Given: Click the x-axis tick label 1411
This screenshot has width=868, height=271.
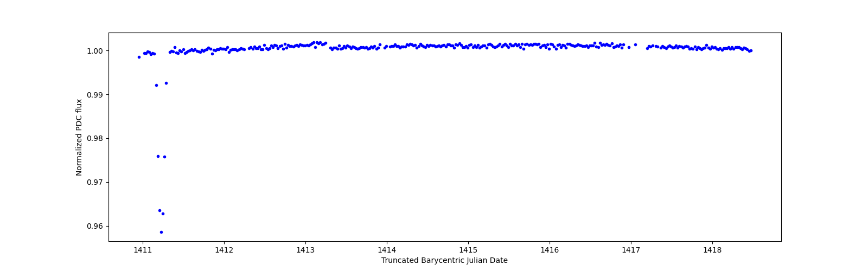Looking at the screenshot, I should 143,250.
